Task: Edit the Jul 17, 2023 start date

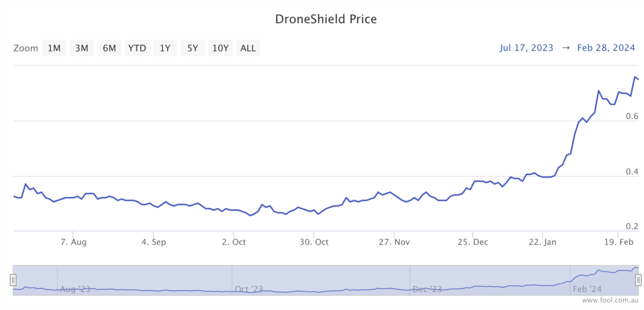Action: [526, 48]
